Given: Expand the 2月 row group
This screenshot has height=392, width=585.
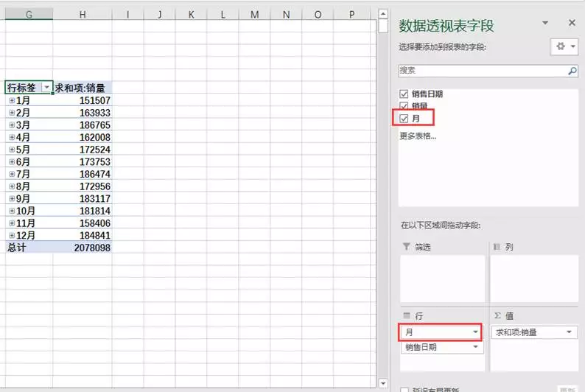Looking at the screenshot, I should (x=12, y=113).
